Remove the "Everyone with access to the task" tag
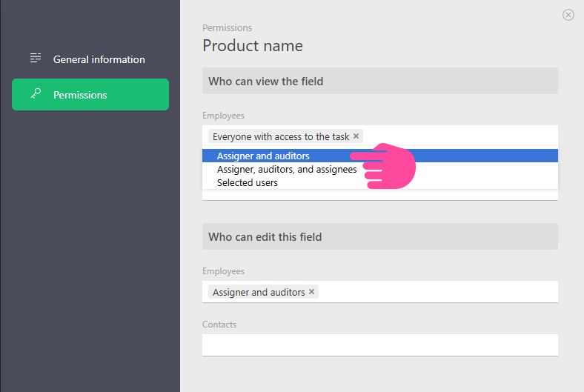584x392 pixels. [356, 136]
